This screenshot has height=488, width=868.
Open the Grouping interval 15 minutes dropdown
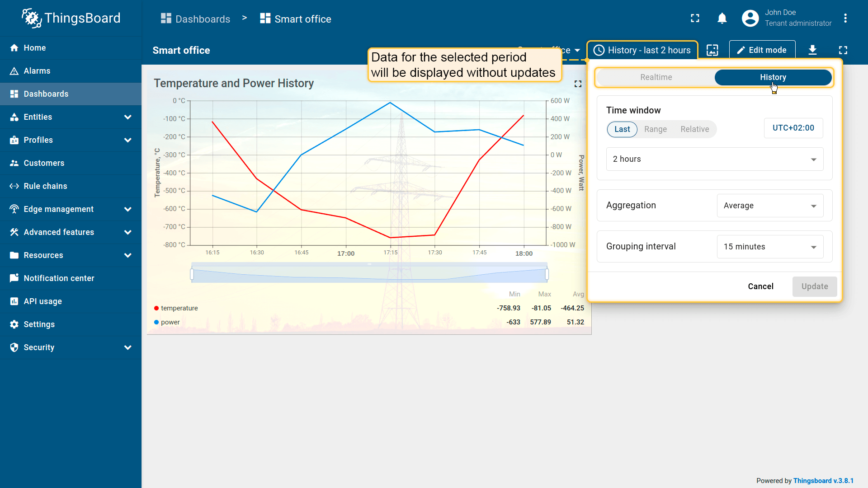[770, 247]
